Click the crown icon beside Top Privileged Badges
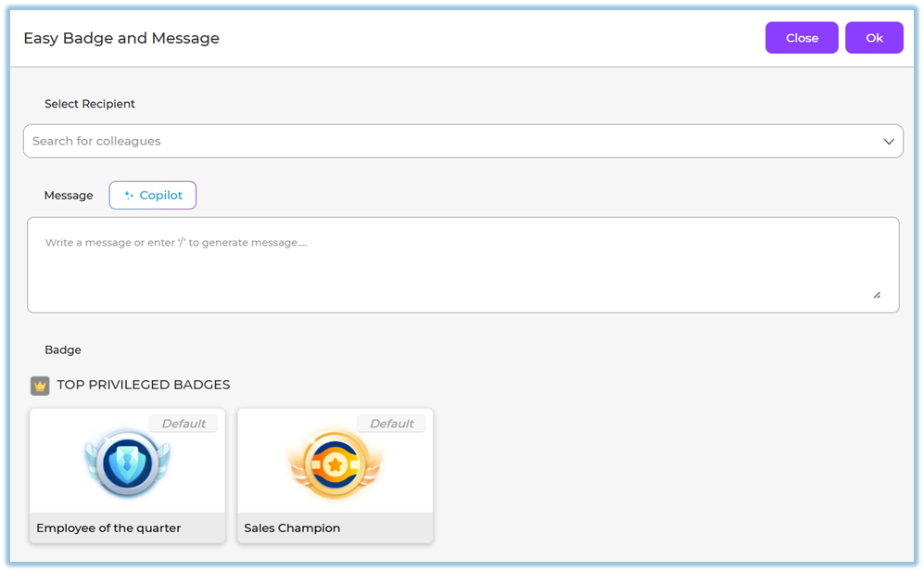The image size is (924, 572). [x=40, y=385]
